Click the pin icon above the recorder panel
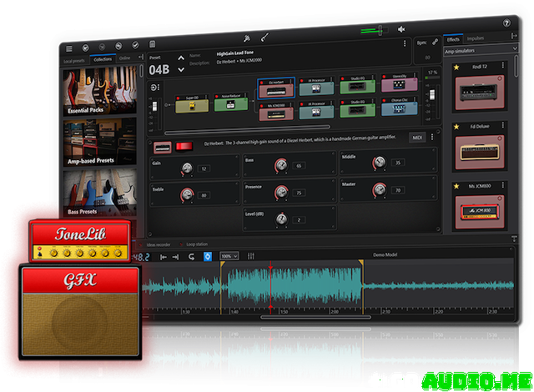 pyautogui.click(x=514, y=239)
